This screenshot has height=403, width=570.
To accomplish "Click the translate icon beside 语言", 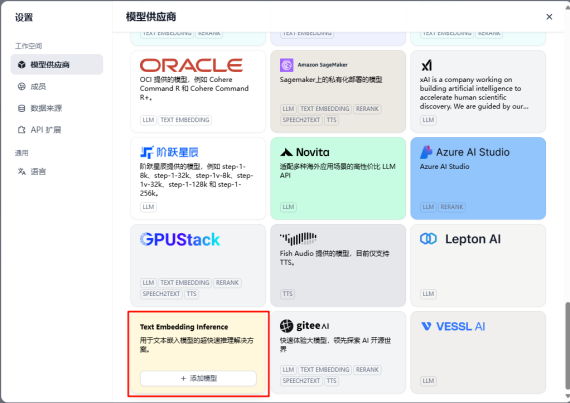I will (x=22, y=172).
